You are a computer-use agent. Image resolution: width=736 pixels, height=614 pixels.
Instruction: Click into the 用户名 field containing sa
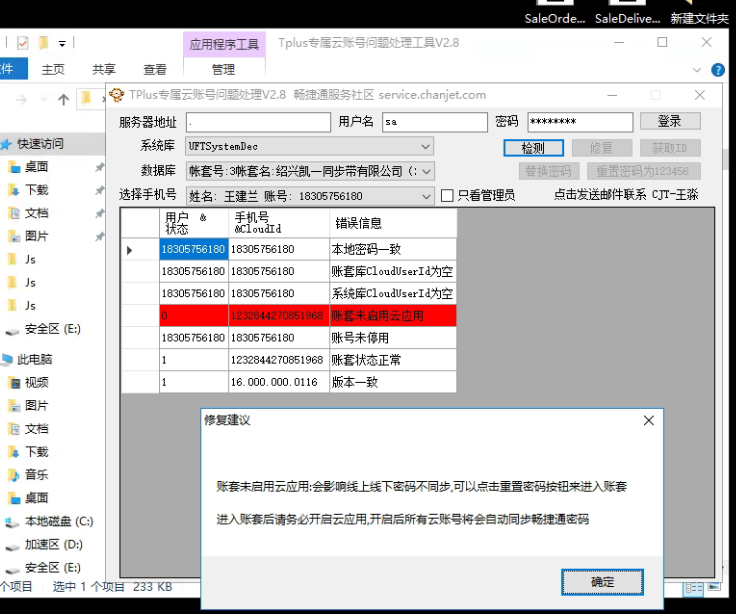[435, 122]
